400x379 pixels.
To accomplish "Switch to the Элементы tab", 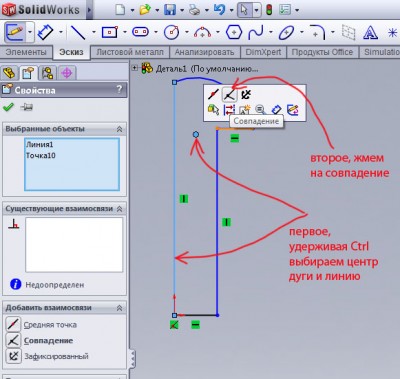I will click(x=26, y=52).
